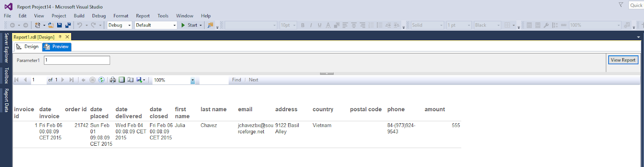Screen dimensions: 644x167
Task: Close the Report1.rdl design tab
Action: click(x=67, y=37)
